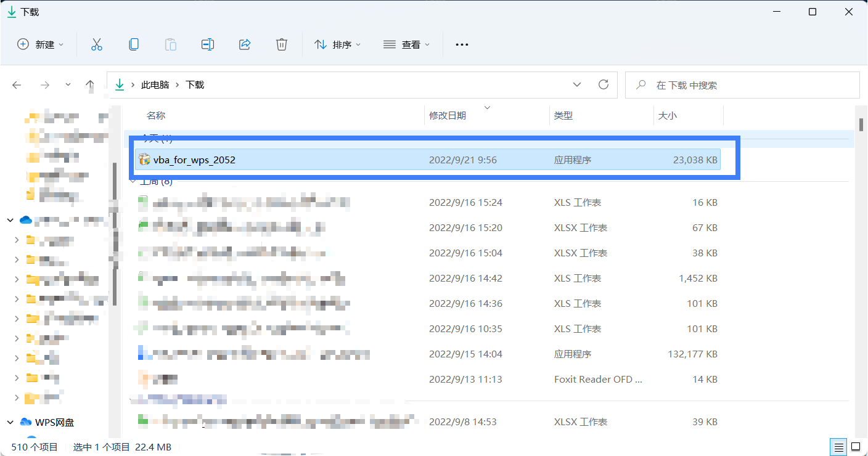
Task: Open address bar history dropdown chevron
Action: coord(577,84)
